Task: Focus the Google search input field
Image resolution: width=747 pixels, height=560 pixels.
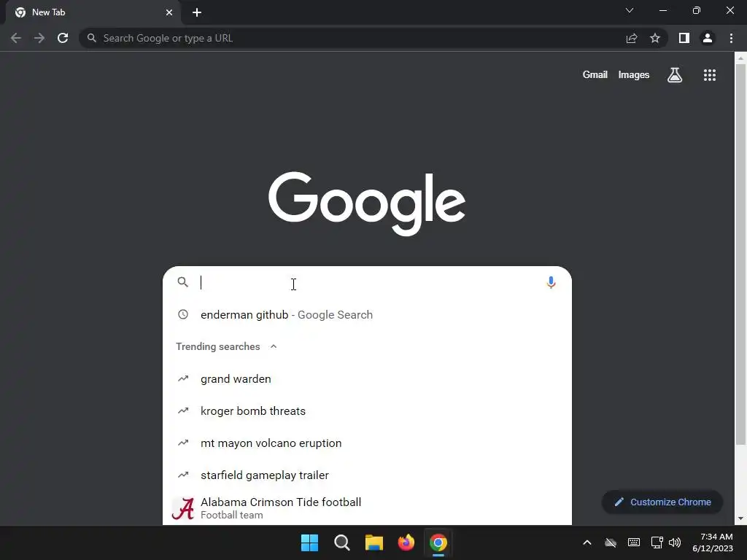Action: [x=369, y=282]
